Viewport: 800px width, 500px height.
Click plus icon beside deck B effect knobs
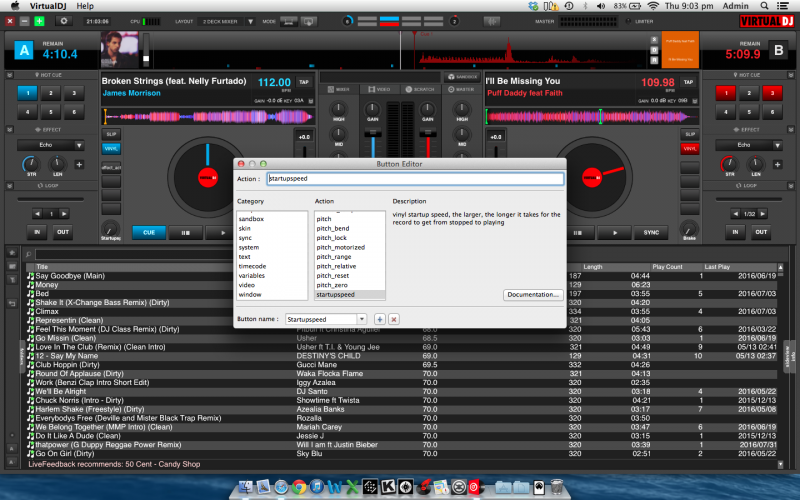tap(777, 164)
